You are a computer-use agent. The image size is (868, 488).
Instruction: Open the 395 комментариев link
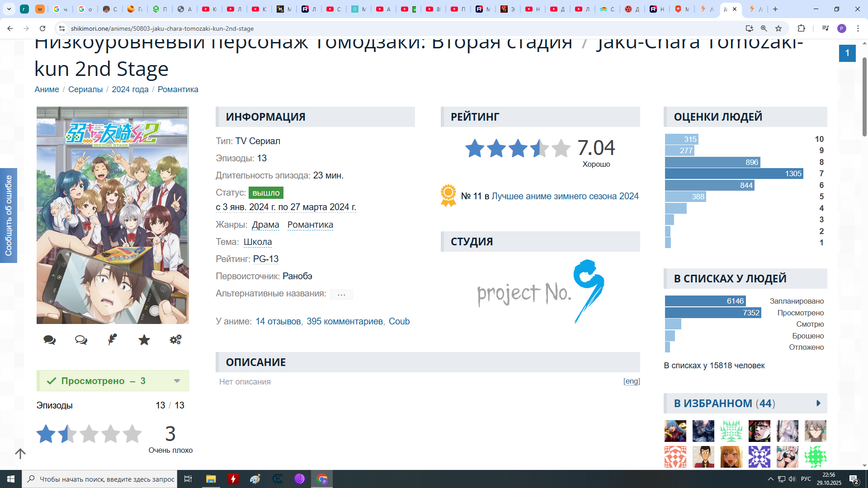tap(344, 321)
